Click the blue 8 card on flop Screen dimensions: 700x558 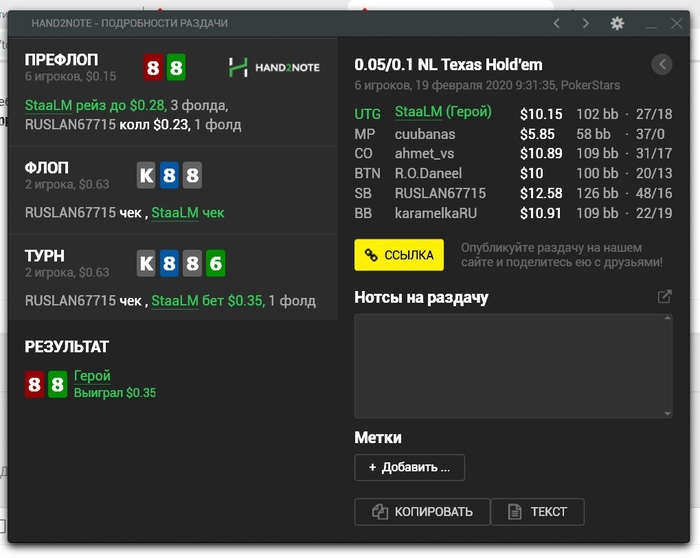(169, 175)
